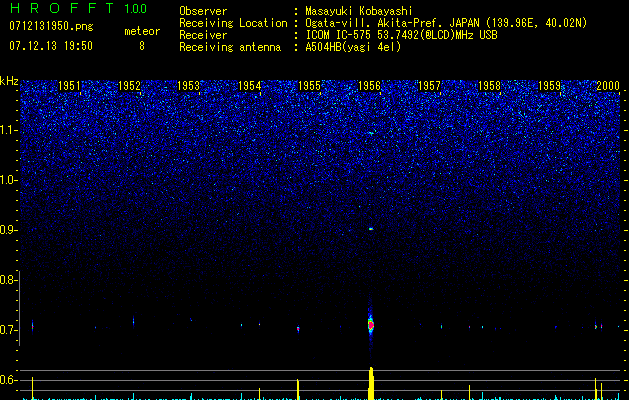Viewport: 629px width, 400px height.
Task: Click the tall yellow intensity bar at 1956
Action: [x=371, y=384]
